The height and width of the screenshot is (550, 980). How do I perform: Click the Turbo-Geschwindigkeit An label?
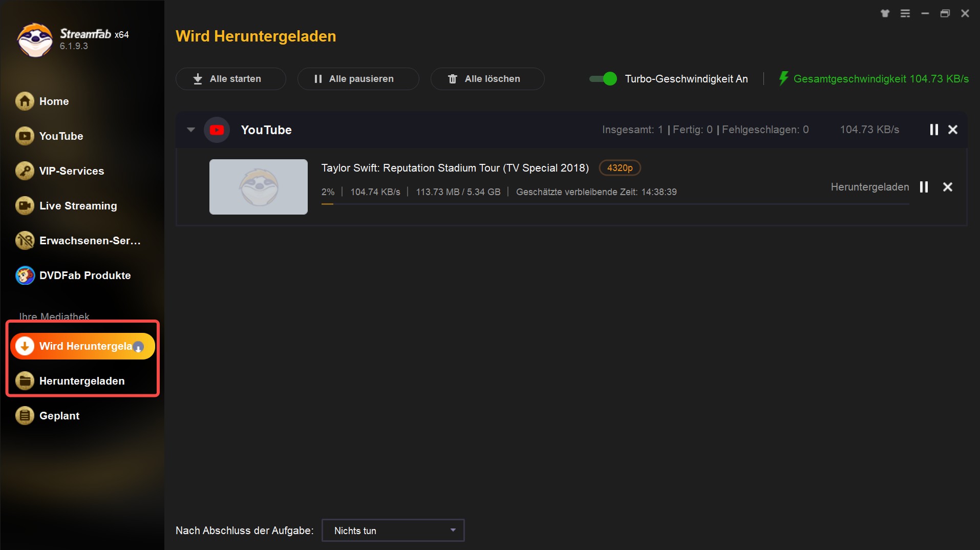pyautogui.click(x=686, y=79)
